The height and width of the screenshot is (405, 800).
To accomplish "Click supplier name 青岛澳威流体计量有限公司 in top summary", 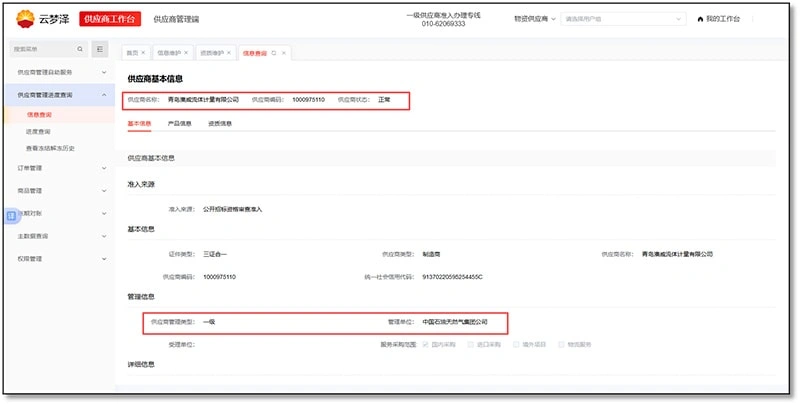I will coord(204,99).
